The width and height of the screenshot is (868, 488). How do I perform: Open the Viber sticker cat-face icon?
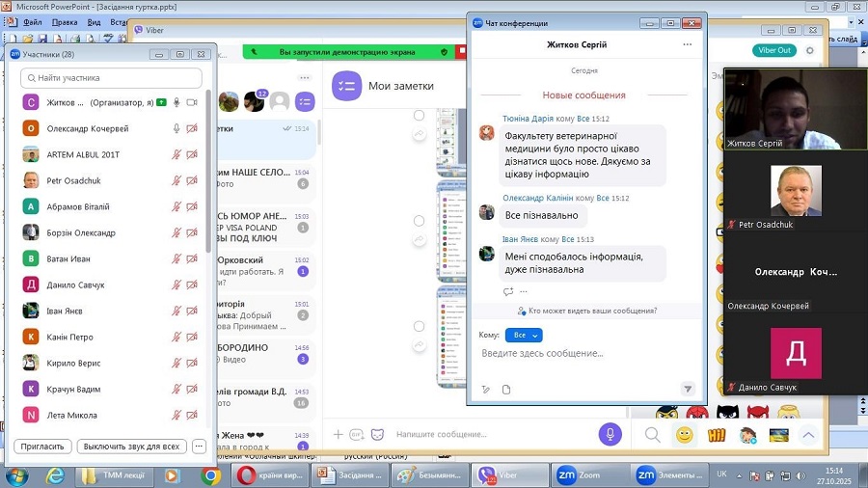point(377,435)
